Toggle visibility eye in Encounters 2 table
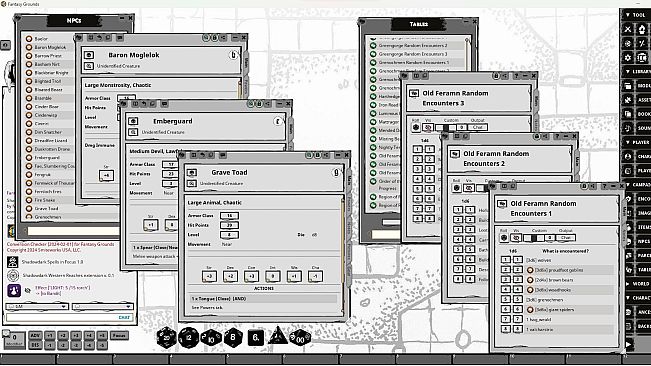 [469, 188]
